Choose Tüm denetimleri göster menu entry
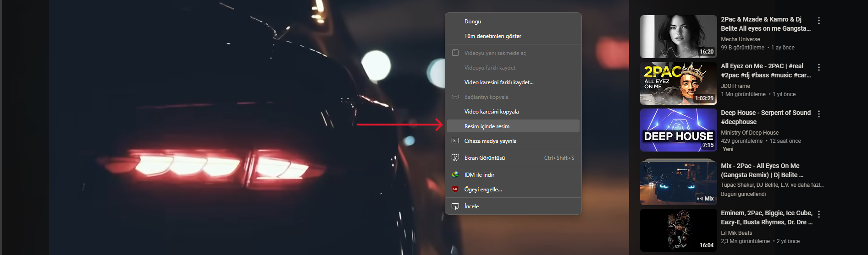868x255 pixels. coord(513,36)
